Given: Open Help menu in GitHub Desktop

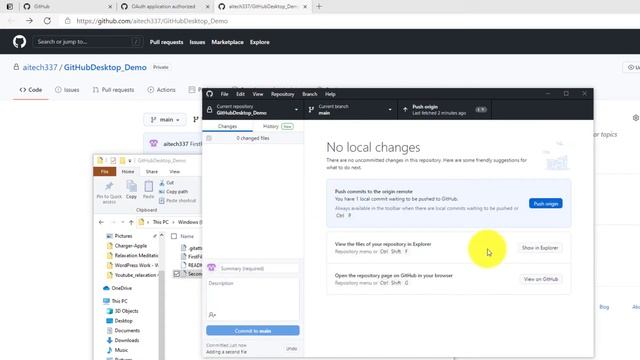Looking at the screenshot, I should tap(330, 94).
